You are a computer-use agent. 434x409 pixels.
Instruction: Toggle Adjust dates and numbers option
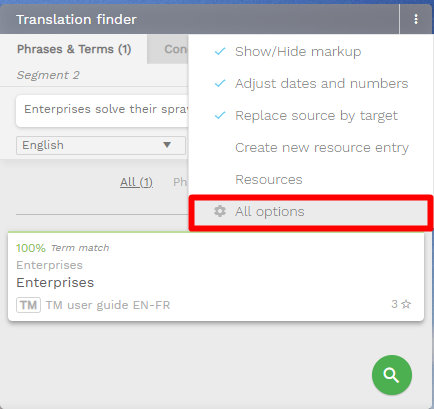pos(311,84)
